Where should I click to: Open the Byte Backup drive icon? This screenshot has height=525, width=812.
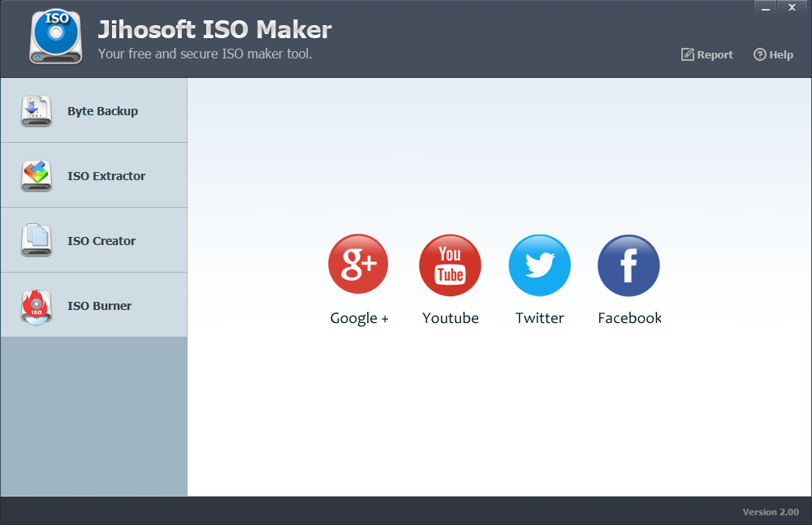[37, 111]
